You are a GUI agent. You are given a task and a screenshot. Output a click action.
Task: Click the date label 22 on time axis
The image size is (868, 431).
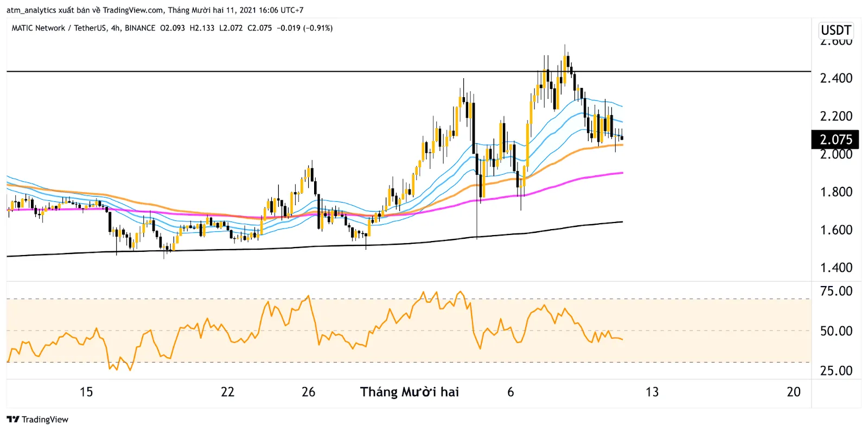[x=228, y=392]
